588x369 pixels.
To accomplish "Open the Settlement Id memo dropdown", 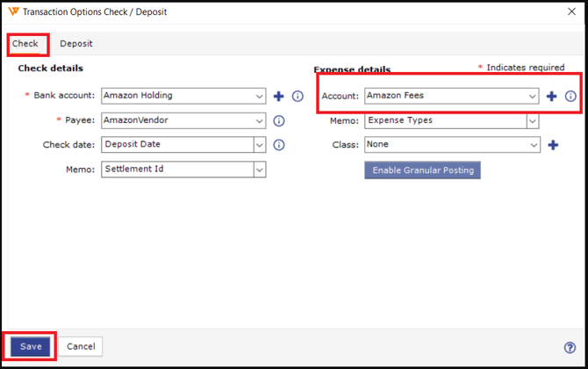I will click(x=260, y=170).
